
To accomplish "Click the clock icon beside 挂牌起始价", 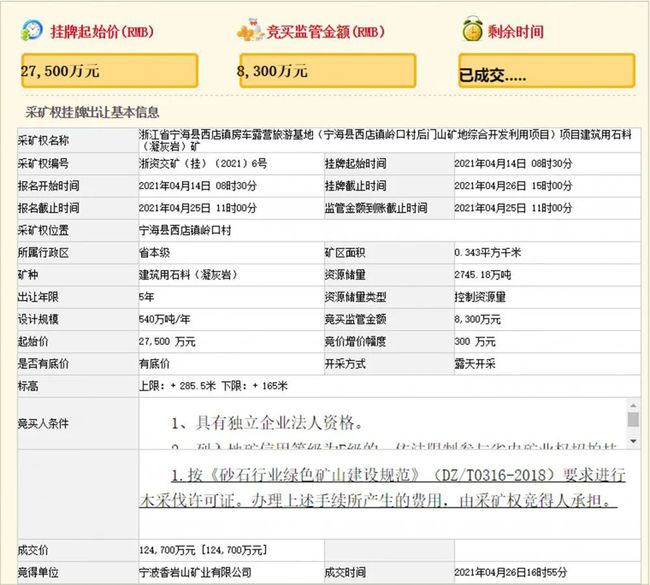I will click(31, 31).
